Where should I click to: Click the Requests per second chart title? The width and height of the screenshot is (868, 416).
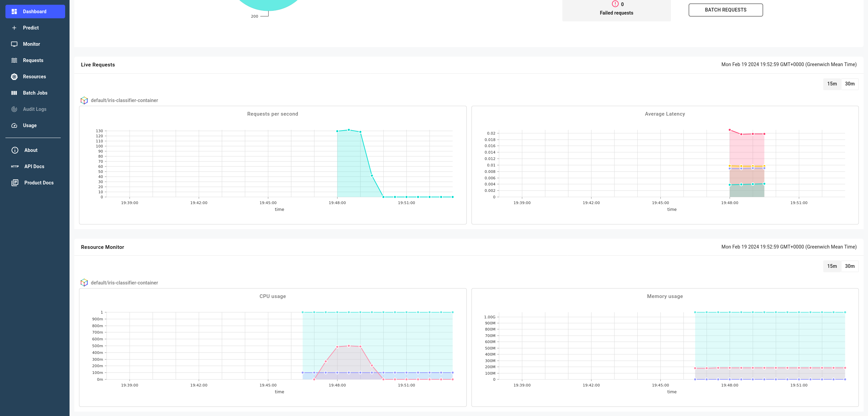click(272, 114)
